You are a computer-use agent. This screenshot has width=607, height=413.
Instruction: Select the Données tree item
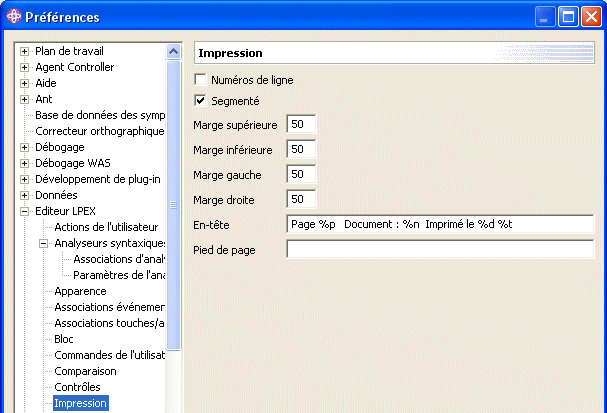click(x=56, y=195)
